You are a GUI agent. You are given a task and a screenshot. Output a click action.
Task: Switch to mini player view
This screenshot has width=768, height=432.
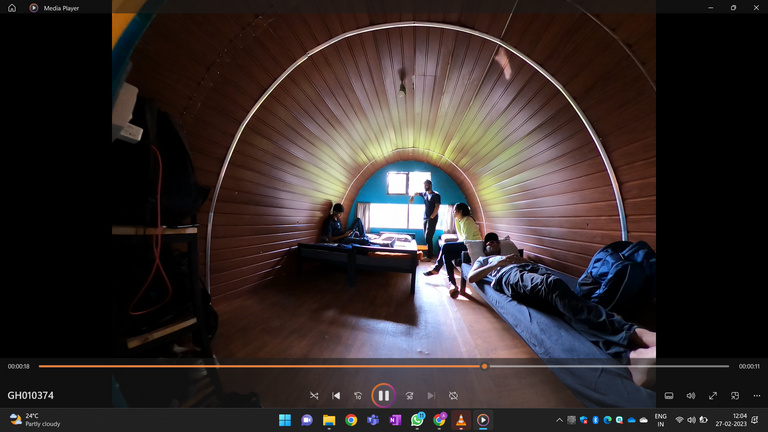pyautogui.click(x=735, y=396)
